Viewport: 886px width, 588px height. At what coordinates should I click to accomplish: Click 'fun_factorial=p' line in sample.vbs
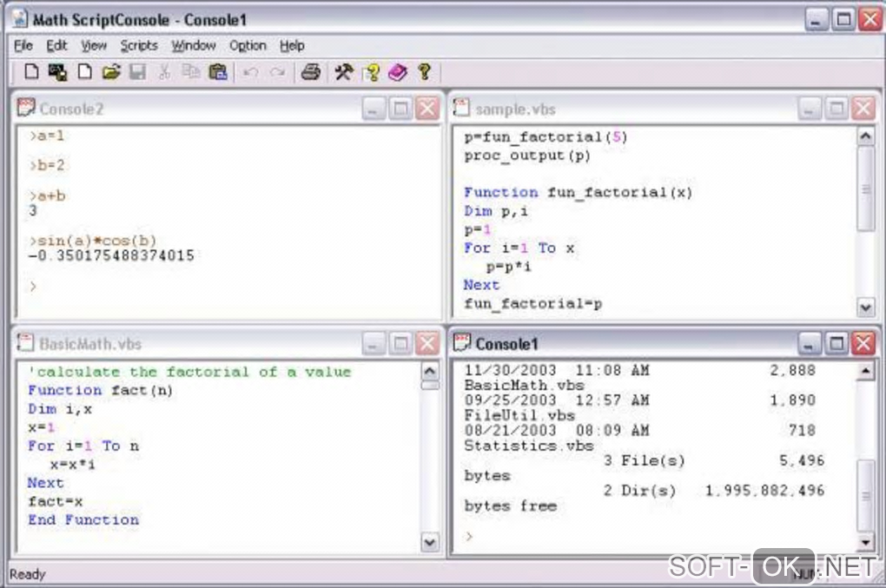[x=532, y=303]
